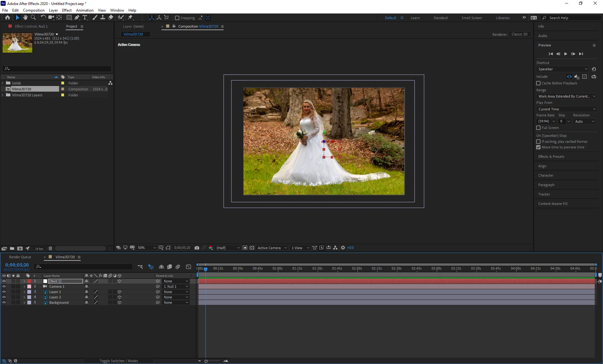Screen dimensions: 603x364
Task: Select the Type tool
Action: pos(85,18)
